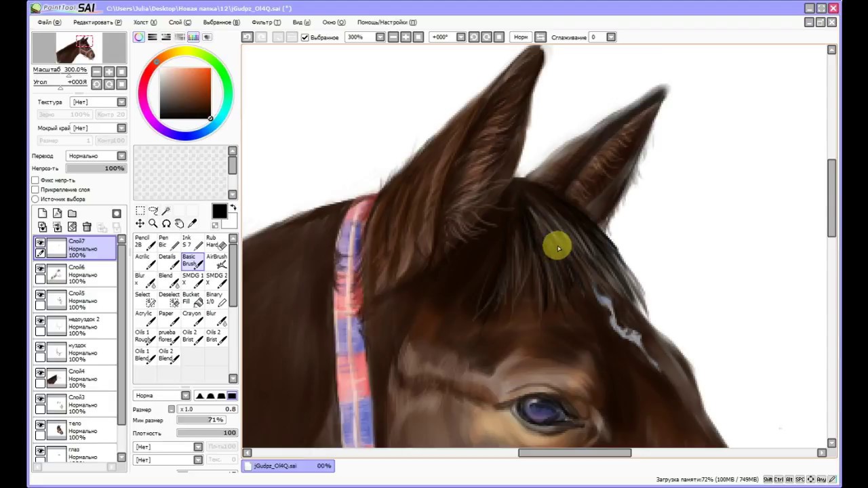Select the hand pan tool
Screen dimensions: 868x488
(179, 224)
